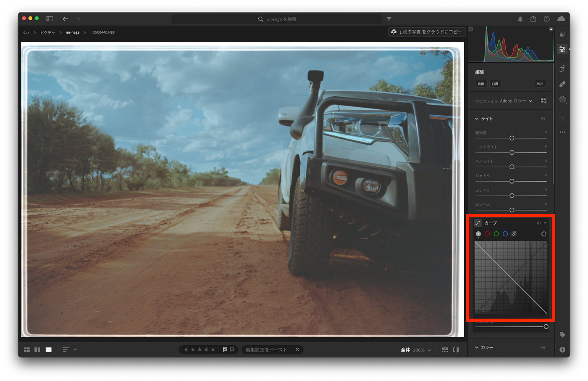The height and width of the screenshot is (381, 588).
Task: Toggle visibility of the カラー section
Action: point(543,347)
